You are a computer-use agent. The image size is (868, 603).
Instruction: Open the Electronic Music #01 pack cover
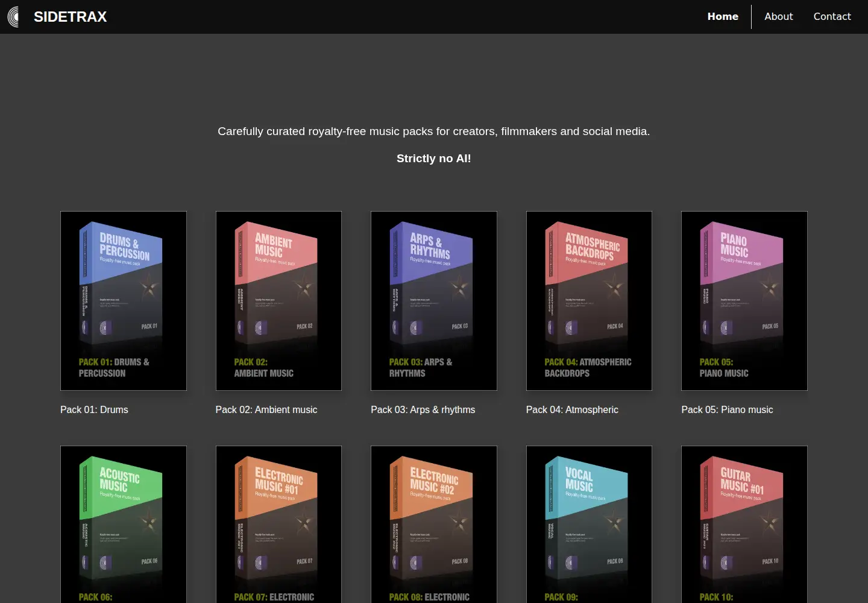[278, 525]
